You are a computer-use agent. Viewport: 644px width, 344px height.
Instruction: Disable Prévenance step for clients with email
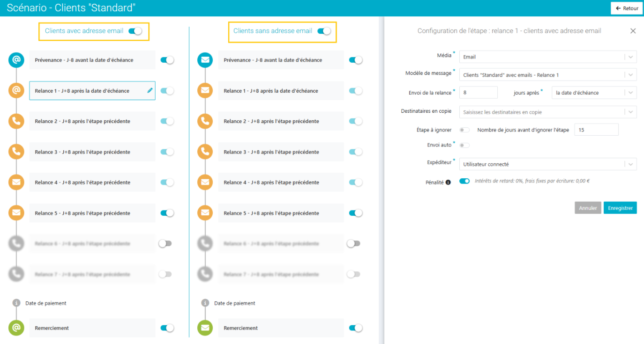pos(167,60)
